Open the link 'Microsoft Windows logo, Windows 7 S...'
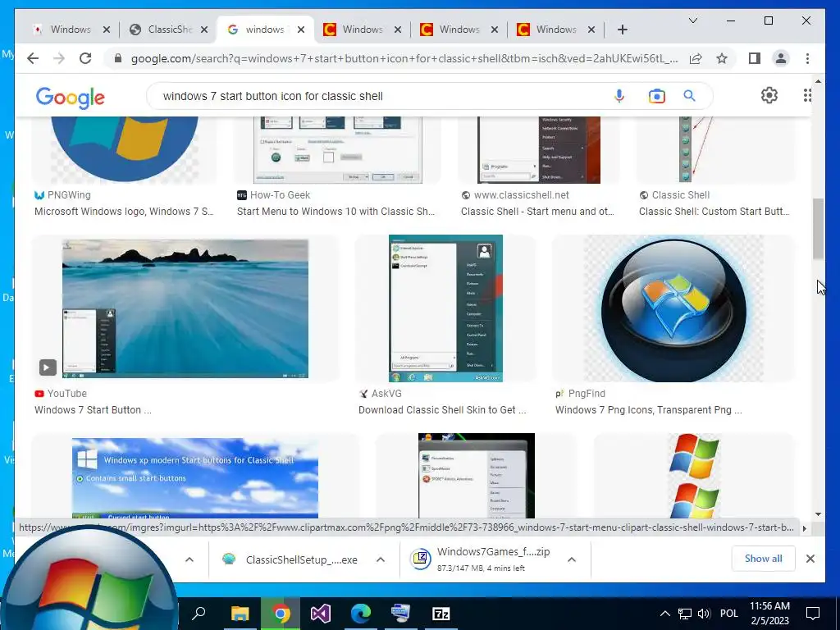Screen dimensions: 840x630 click(x=124, y=212)
